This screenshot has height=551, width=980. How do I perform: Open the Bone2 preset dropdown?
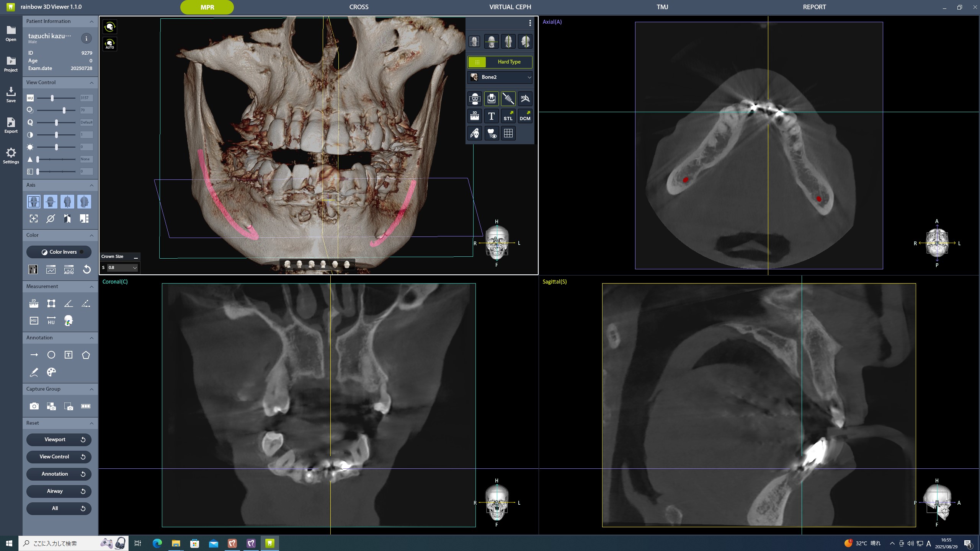[500, 77]
